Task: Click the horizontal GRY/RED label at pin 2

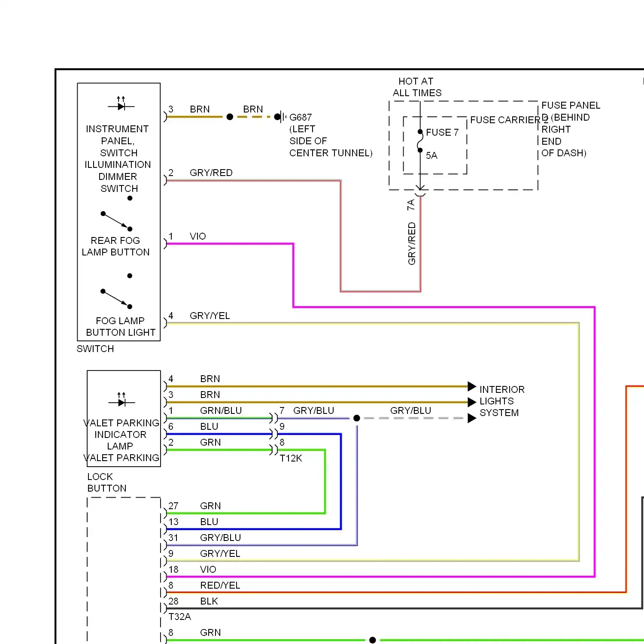Action: (211, 173)
